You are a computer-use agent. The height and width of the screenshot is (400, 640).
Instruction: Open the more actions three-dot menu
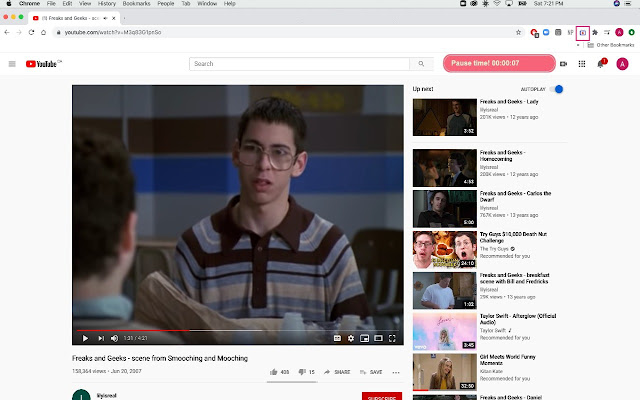(396, 372)
